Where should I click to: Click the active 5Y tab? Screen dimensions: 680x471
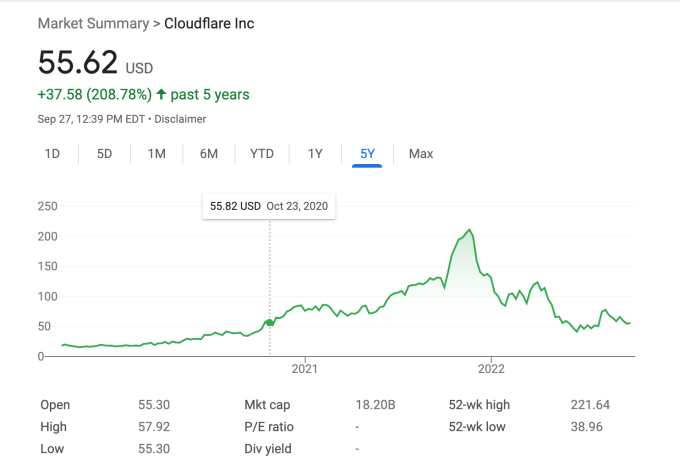(367, 154)
